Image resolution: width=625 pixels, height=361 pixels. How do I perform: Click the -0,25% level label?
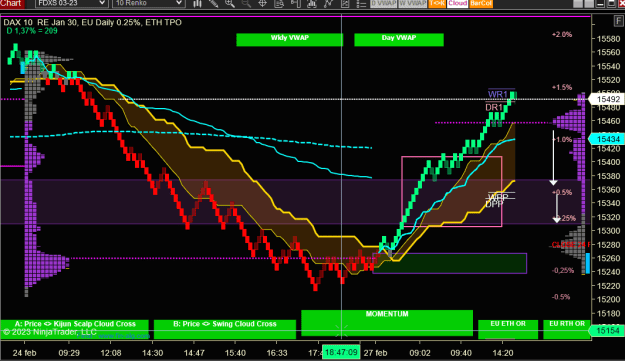[563, 271]
